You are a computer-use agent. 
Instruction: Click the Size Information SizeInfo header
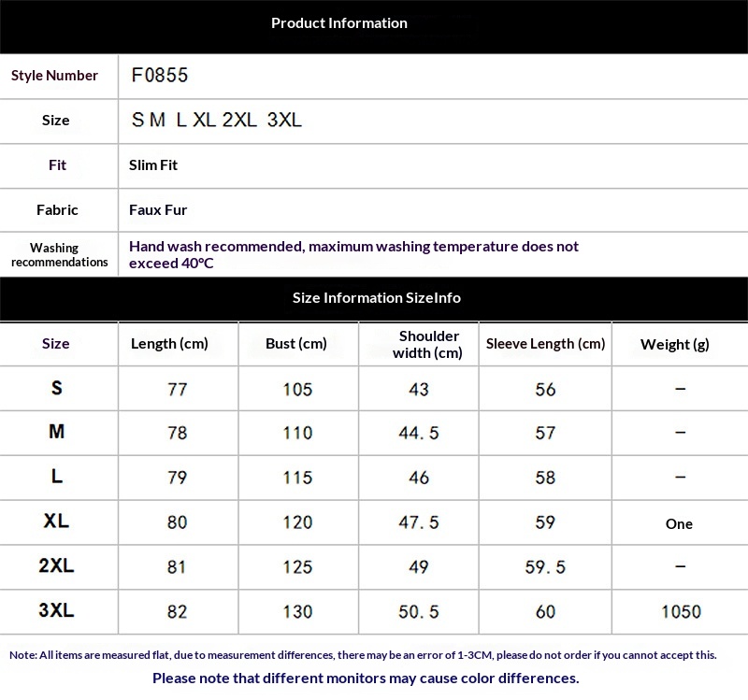coord(377,297)
